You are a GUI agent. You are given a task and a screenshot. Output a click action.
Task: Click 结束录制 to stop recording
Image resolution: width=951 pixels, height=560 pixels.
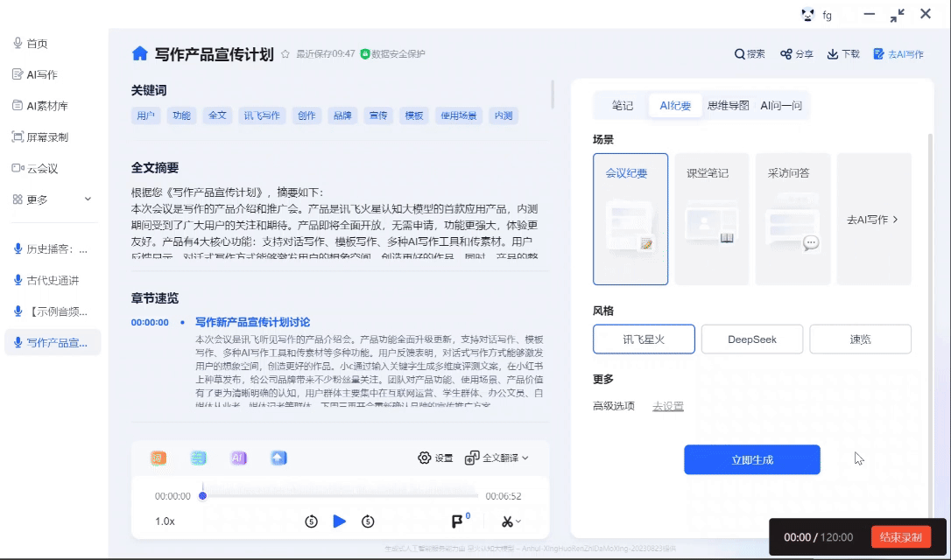tap(901, 537)
